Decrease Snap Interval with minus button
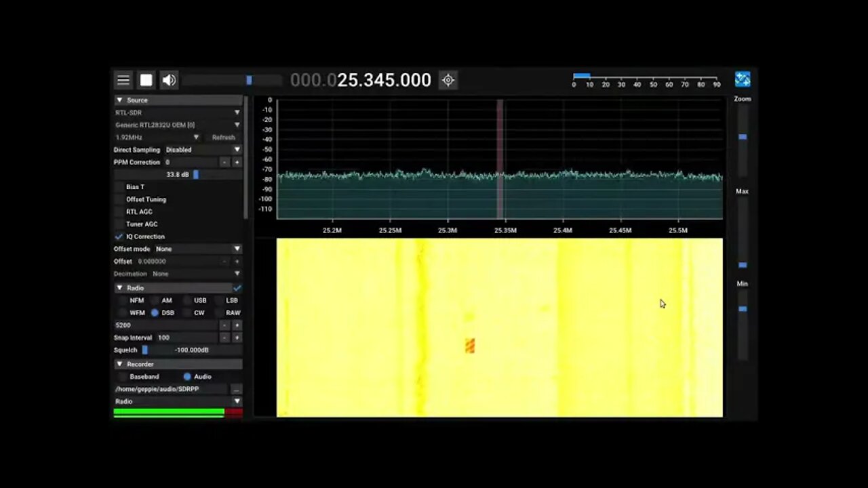Screen dimensions: 868x488 (x=224, y=338)
